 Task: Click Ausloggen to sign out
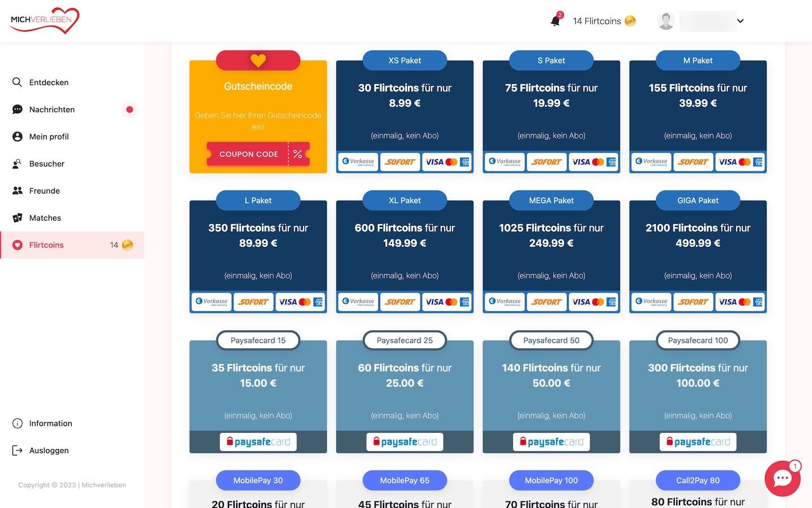pos(72,450)
